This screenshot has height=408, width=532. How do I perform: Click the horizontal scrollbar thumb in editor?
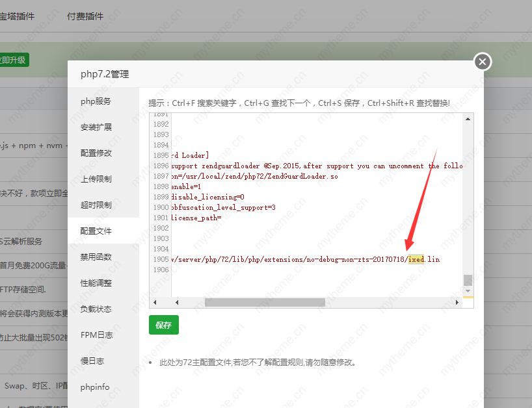click(x=264, y=302)
